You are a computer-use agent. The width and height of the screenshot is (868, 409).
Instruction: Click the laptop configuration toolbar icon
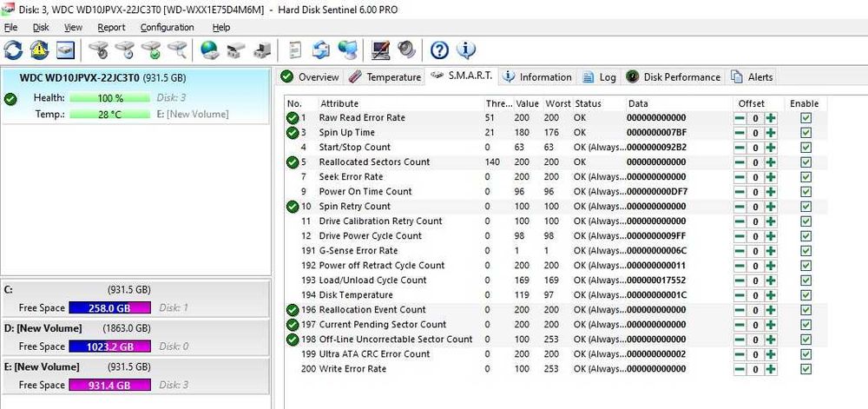point(381,50)
